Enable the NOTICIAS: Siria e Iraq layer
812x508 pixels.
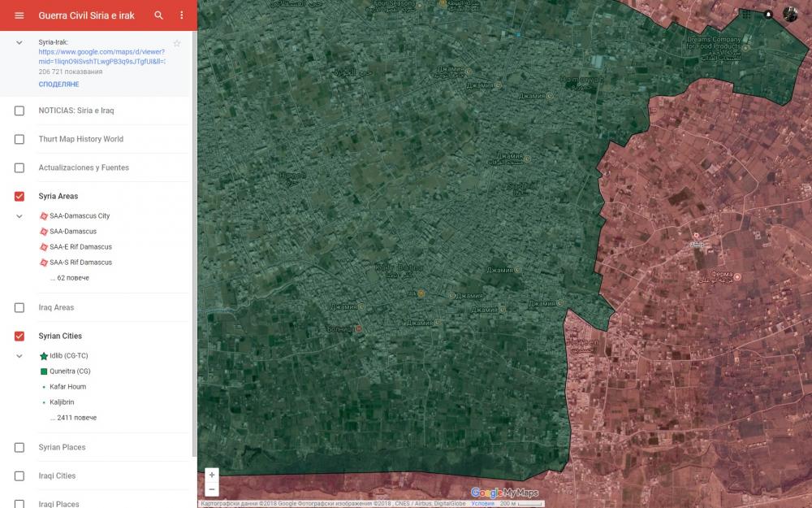[x=19, y=111]
